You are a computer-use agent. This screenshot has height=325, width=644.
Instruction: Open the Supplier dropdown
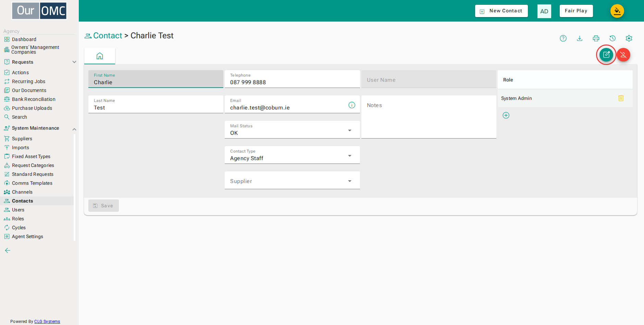292,180
